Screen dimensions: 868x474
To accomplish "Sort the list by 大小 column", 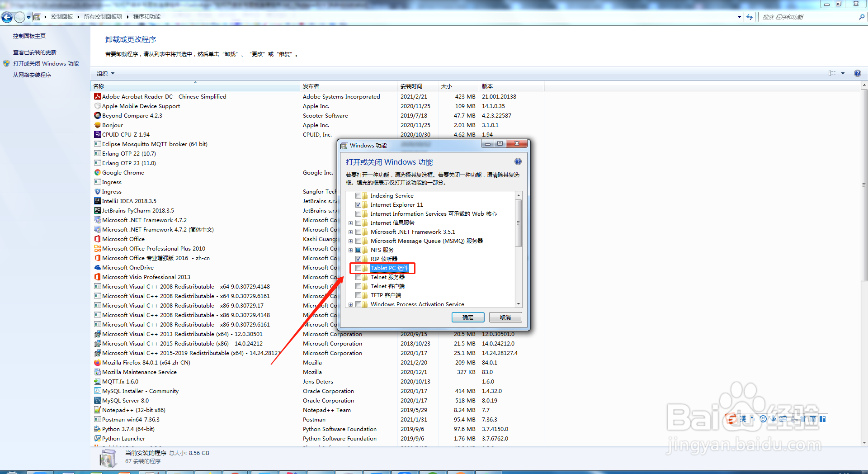I will 458,86.
